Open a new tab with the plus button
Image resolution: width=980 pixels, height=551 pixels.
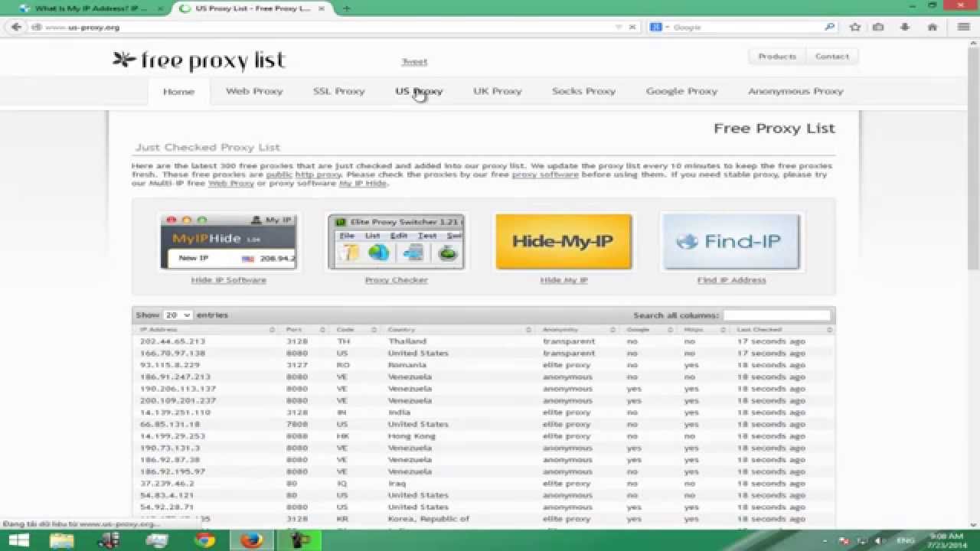pyautogui.click(x=346, y=8)
